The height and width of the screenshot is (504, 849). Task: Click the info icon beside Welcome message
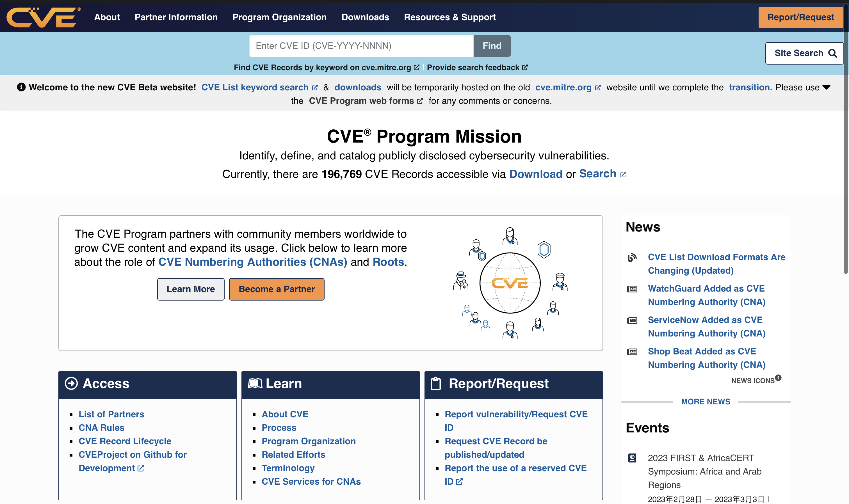tap(21, 87)
